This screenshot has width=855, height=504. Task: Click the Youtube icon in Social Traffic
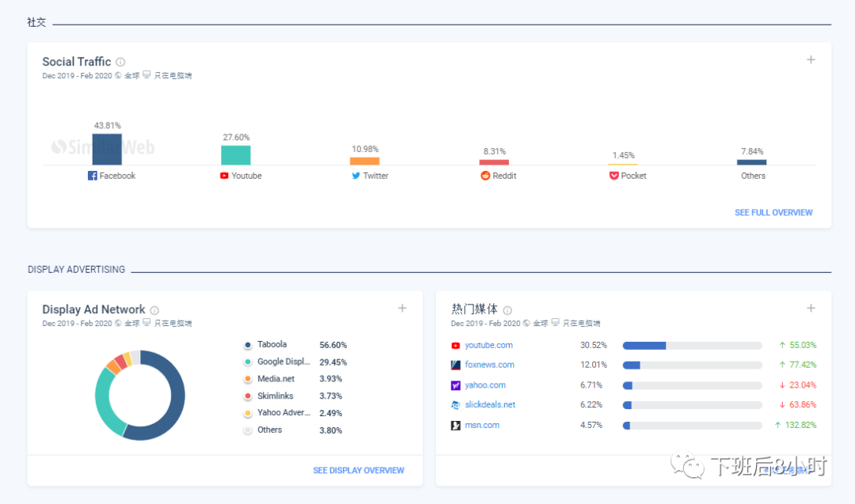pos(224,176)
